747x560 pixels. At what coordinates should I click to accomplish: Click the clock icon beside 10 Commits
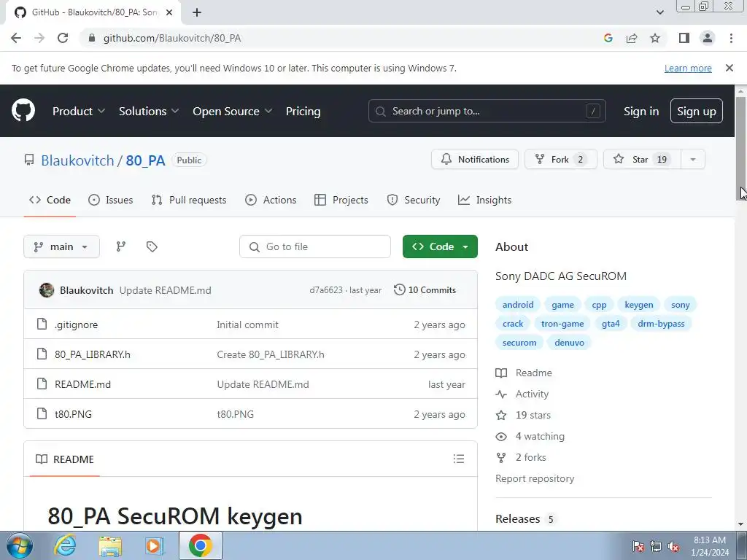pos(399,289)
